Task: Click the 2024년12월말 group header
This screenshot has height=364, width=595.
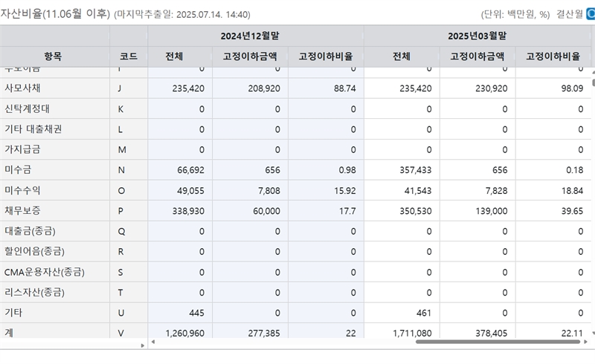Action: [255, 36]
